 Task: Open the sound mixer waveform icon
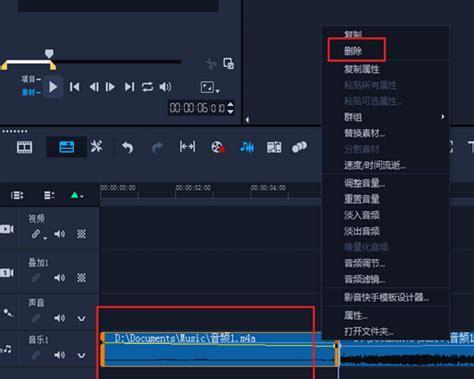click(247, 147)
